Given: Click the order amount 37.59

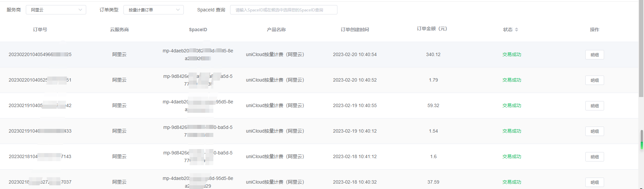Looking at the screenshot, I should (x=433, y=182).
